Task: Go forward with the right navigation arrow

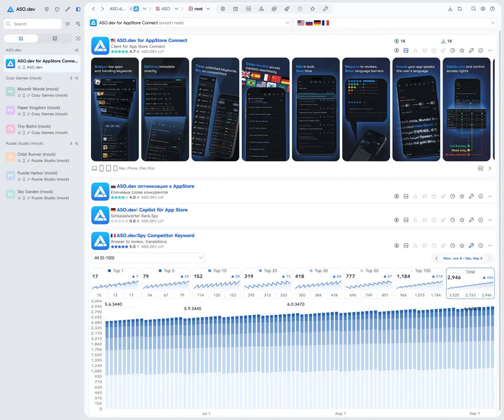Action: tap(102, 9)
